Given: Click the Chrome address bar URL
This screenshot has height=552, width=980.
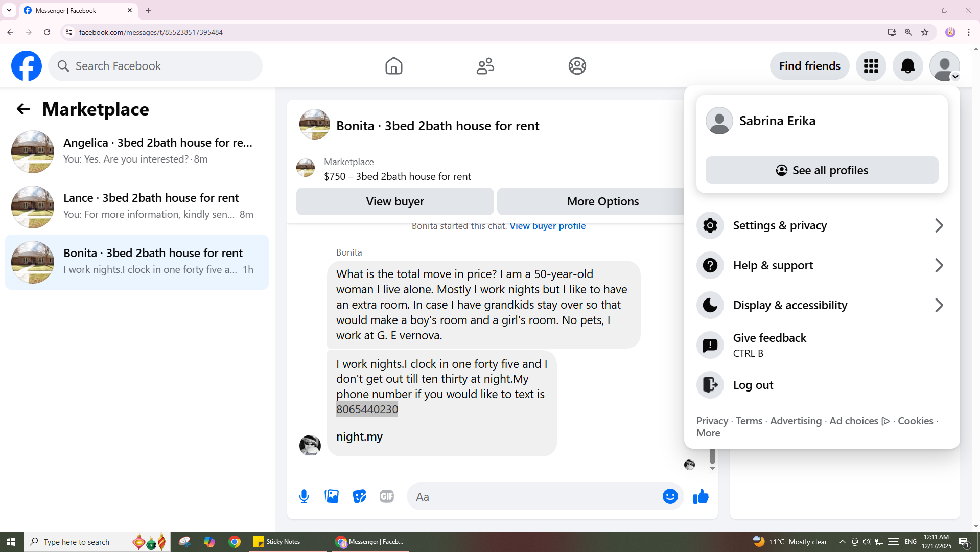Looking at the screenshot, I should (151, 32).
